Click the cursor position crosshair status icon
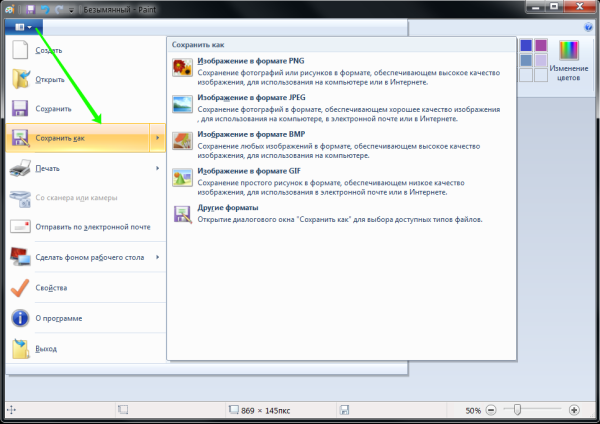The image size is (600, 424). (11, 410)
